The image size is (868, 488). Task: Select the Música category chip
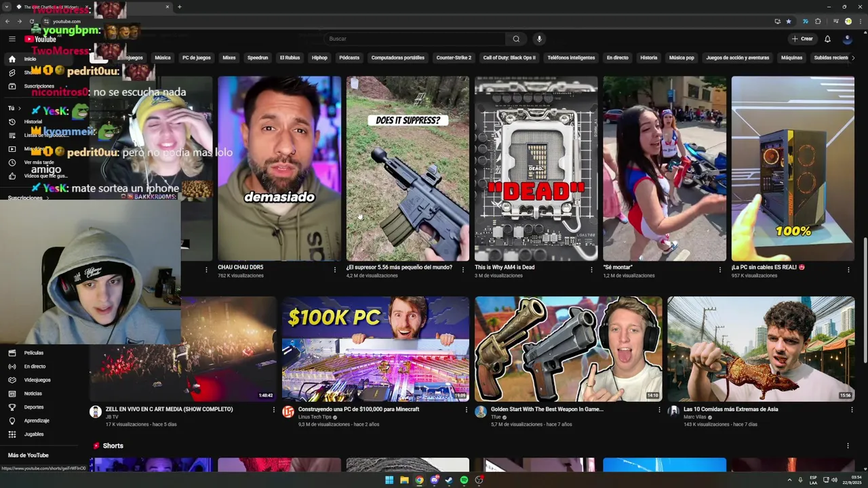[x=163, y=58]
